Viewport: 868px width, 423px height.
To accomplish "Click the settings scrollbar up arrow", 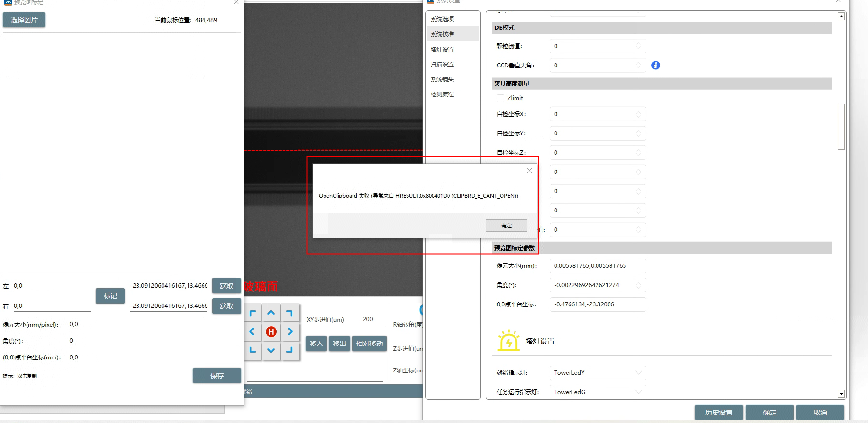I will [x=841, y=16].
